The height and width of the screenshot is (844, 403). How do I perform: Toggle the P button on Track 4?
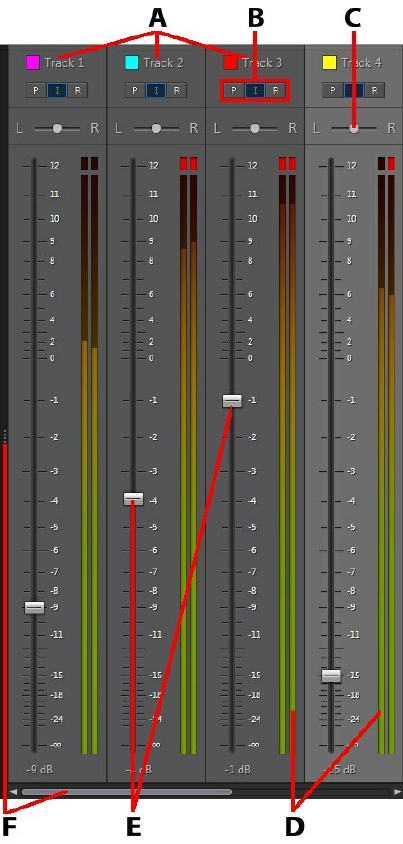(333, 90)
